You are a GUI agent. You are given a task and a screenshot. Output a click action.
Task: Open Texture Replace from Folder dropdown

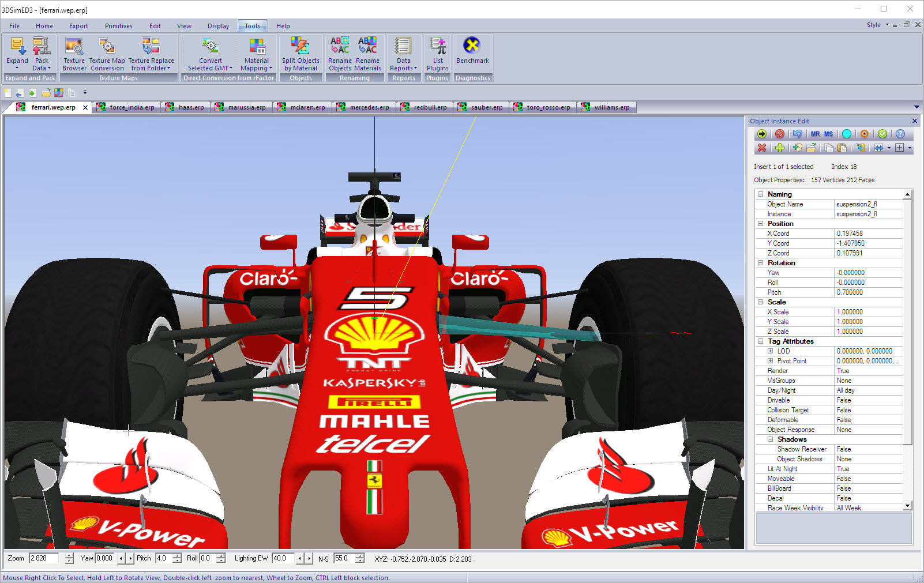pyautogui.click(x=151, y=54)
